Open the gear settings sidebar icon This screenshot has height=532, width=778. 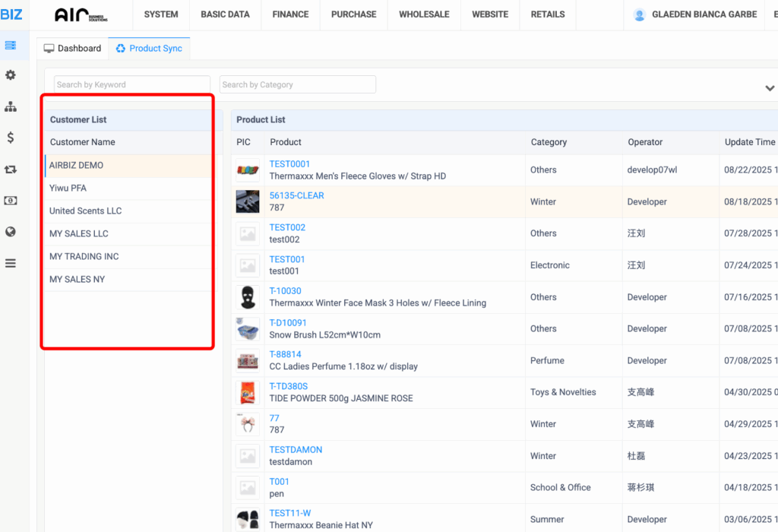tap(11, 75)
